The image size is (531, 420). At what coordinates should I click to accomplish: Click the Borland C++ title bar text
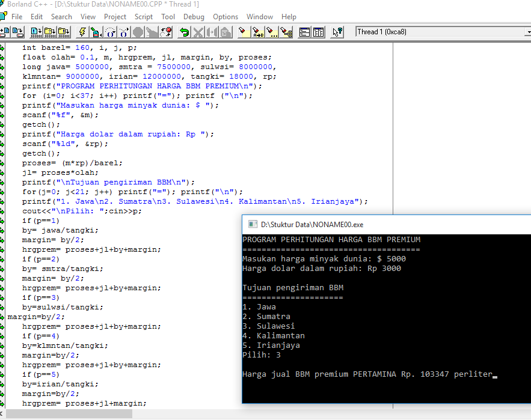tap(103, 4)
